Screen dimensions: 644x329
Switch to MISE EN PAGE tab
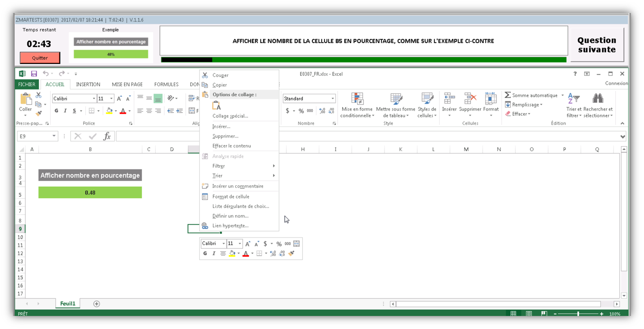pyautogui.click(x=127, y=84)
